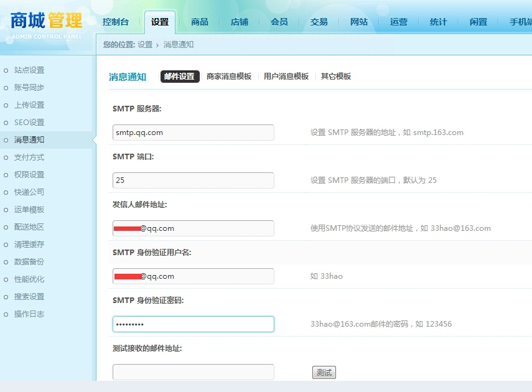The width and height of the screenshot is (532, 392).
Task: Go to 上传设置 sidebar item
Action: 29,105
